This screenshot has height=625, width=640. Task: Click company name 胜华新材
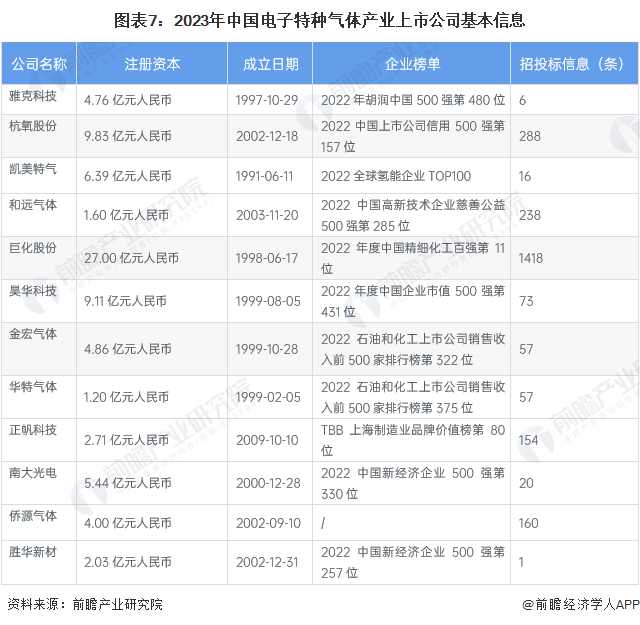coord(33,552)
